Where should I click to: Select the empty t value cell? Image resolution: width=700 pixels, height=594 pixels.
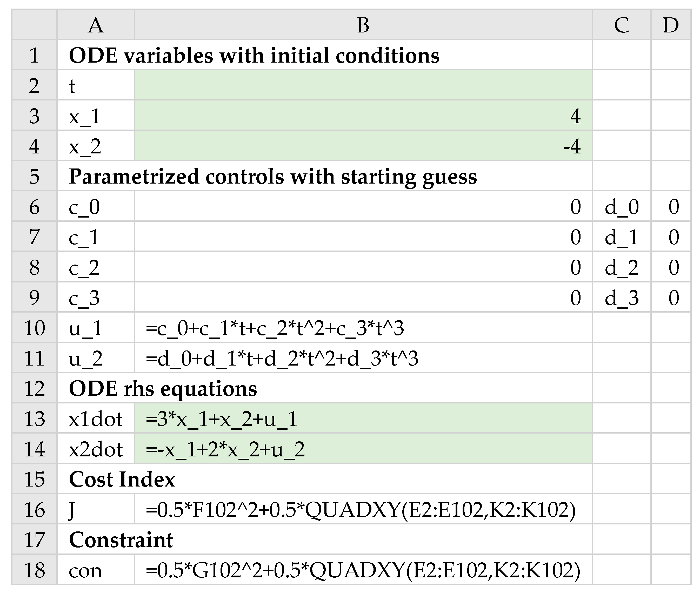coord(363,85)
